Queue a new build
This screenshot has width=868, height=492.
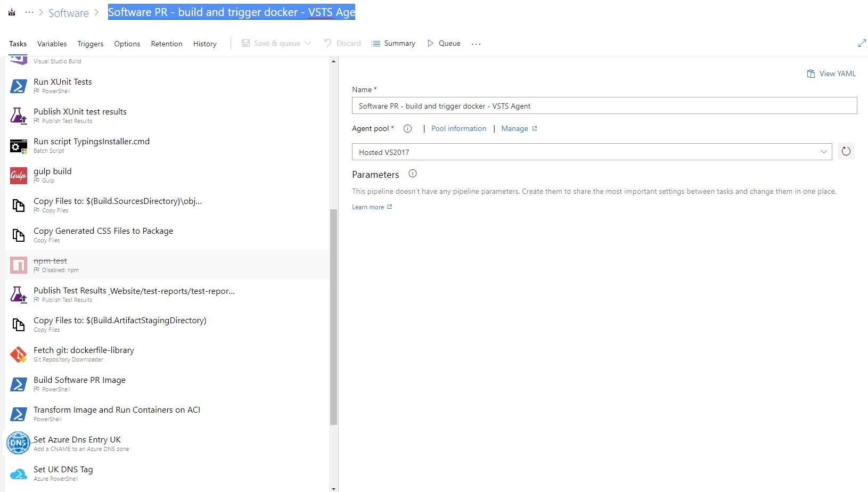click(444, 43)
